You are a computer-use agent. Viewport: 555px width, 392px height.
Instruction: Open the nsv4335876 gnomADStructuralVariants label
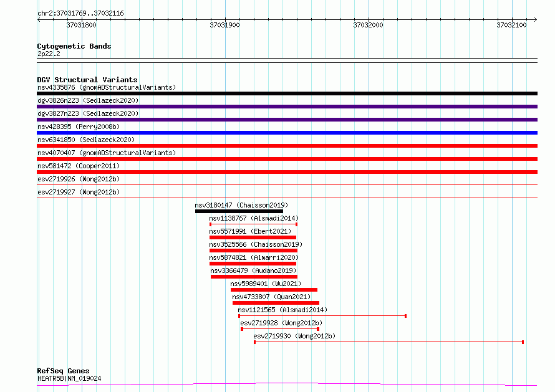[107, 87]
